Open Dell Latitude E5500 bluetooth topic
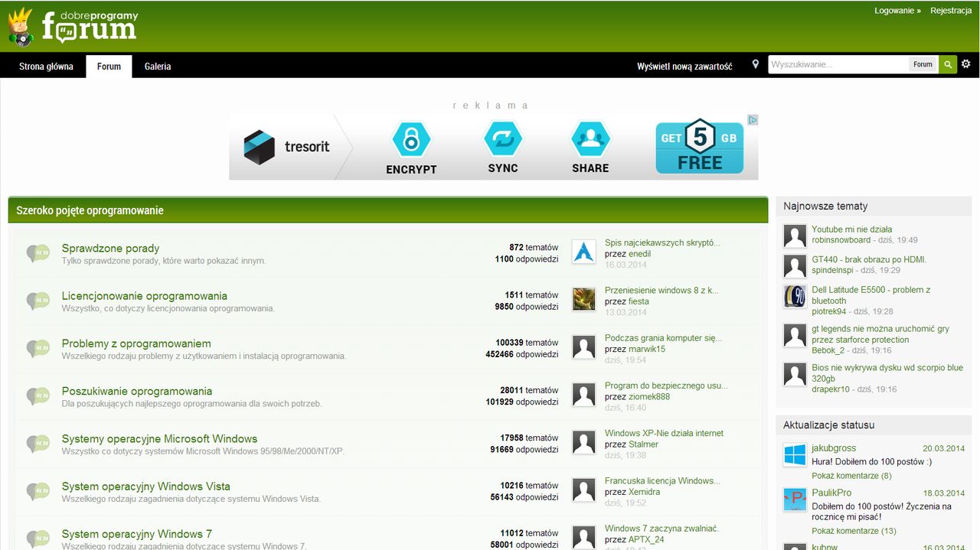The height and width of the screenshot is (550, 980). point(871,295)
